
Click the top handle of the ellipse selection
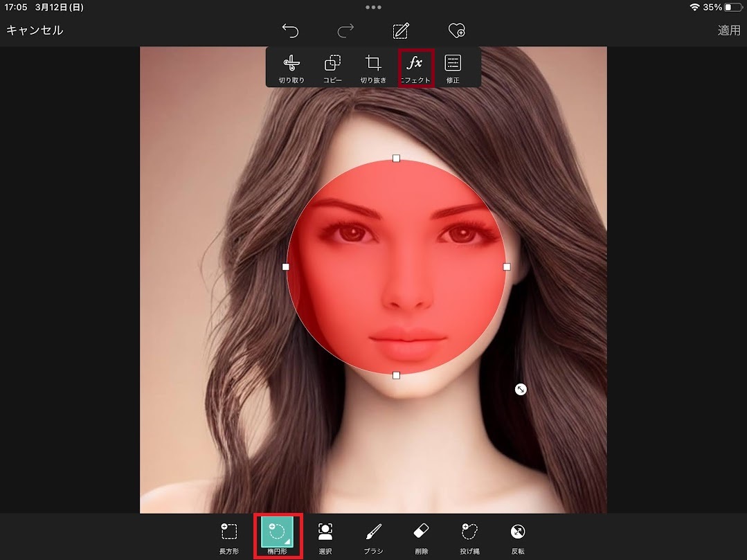[x=396, y=159]
